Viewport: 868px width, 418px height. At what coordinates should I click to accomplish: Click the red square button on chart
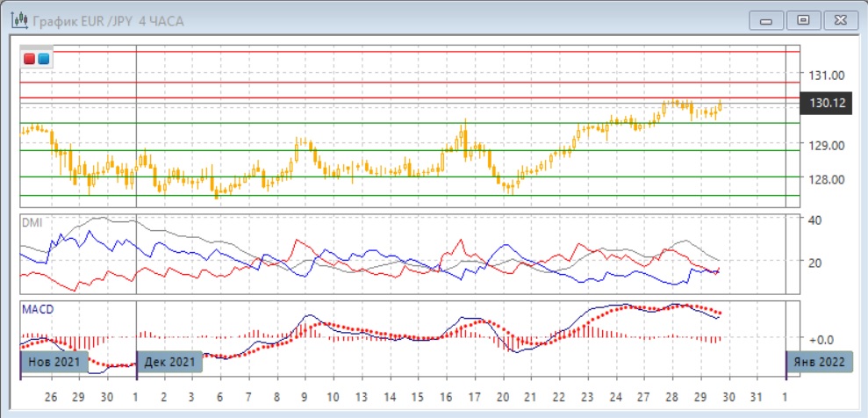click(x=30, y=59)
